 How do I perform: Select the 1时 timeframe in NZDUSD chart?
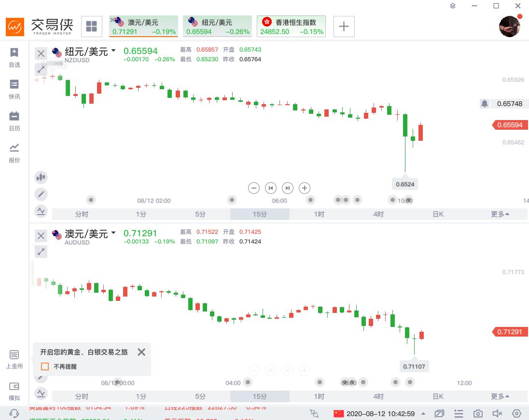point(319,214)
